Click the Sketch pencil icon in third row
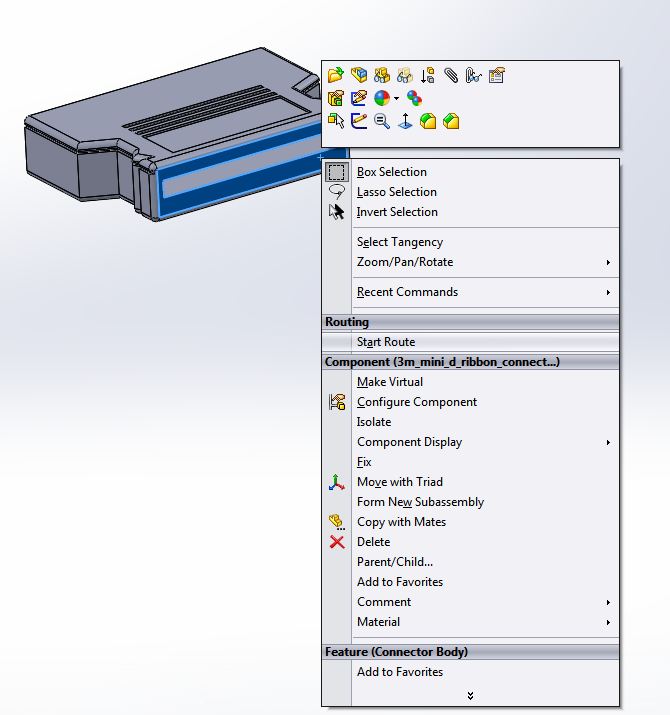Image resolution: width=670 pixels, height=715 pixels. coord(359,121)
